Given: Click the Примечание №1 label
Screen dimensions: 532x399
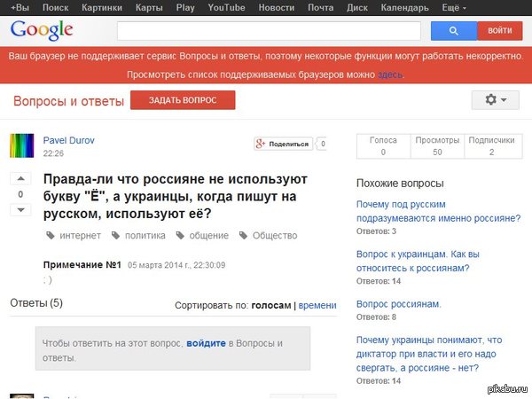Looking at the screenshot, I should pos(82,265).
